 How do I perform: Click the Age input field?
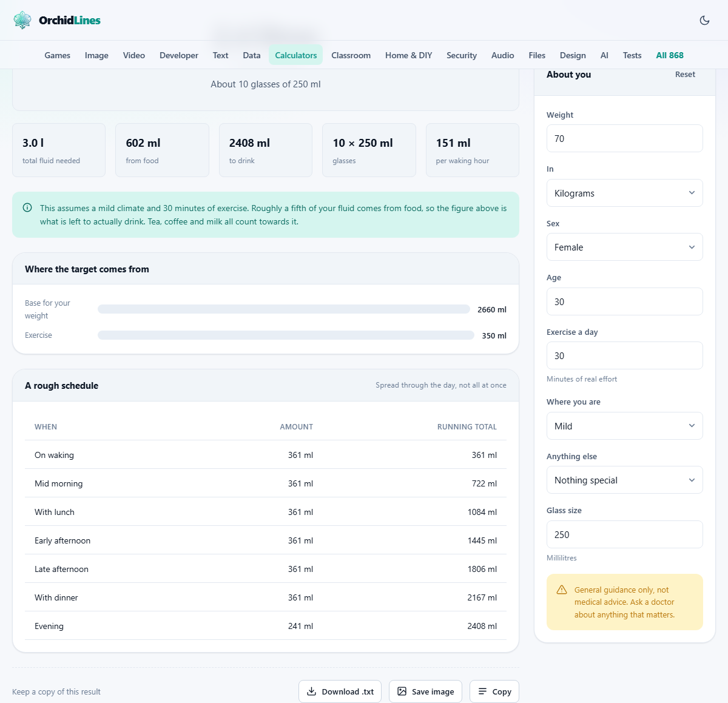[x=625, y=301]
